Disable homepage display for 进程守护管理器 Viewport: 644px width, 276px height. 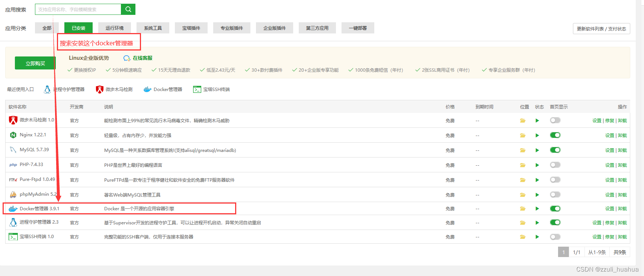click(x=555, y=223)
